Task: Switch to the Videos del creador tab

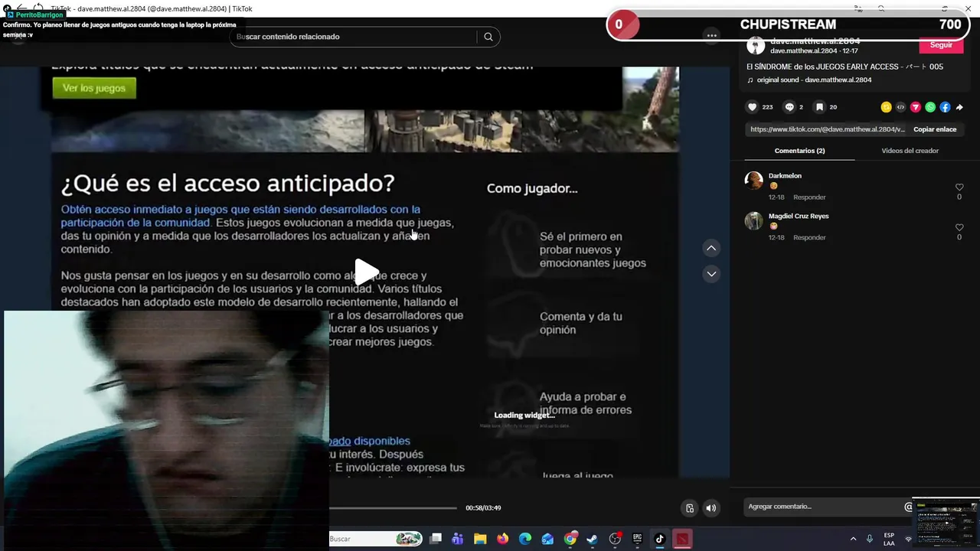Action: [x=910, y=151]
